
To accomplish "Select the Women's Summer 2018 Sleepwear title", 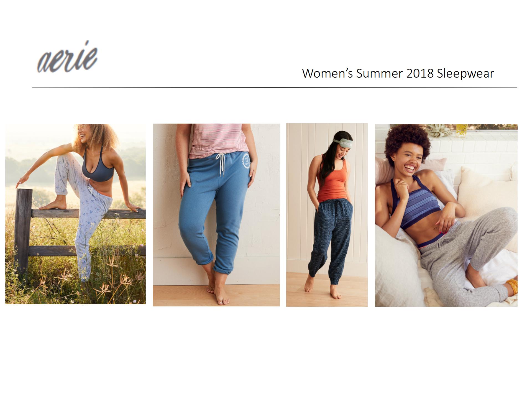I will (398, 73).
